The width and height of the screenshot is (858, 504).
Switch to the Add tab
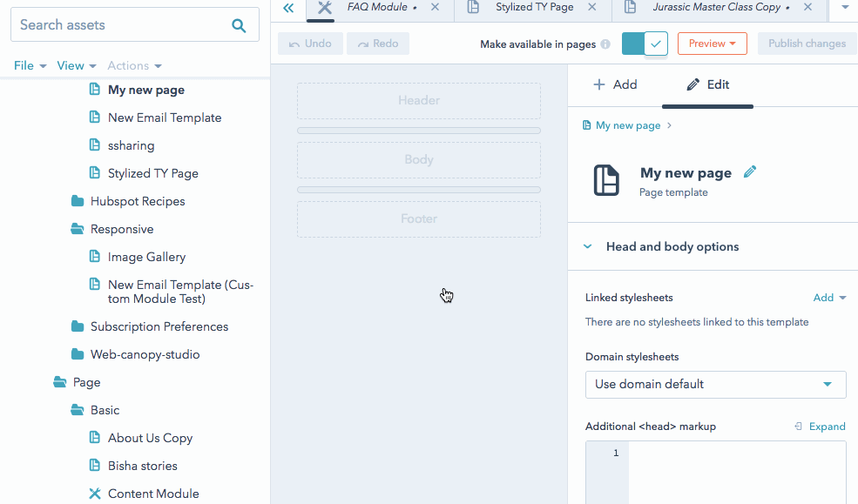[x=615, y=84]
